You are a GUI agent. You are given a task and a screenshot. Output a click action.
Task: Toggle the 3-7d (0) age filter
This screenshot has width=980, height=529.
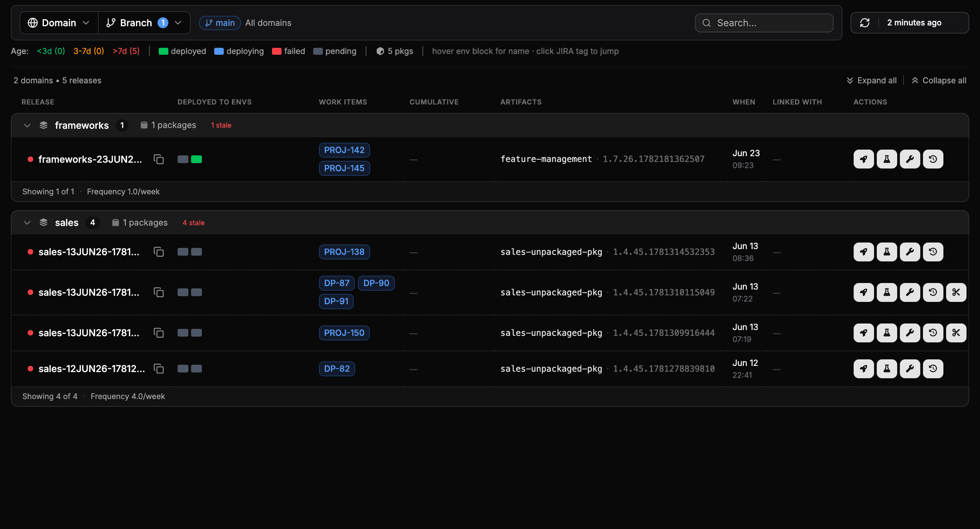(89, 51)
